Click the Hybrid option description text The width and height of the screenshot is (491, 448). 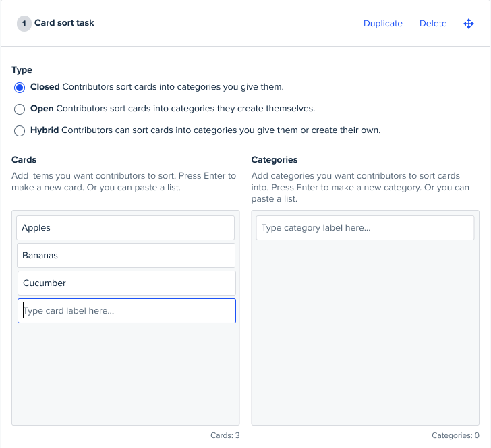[221, 130]
